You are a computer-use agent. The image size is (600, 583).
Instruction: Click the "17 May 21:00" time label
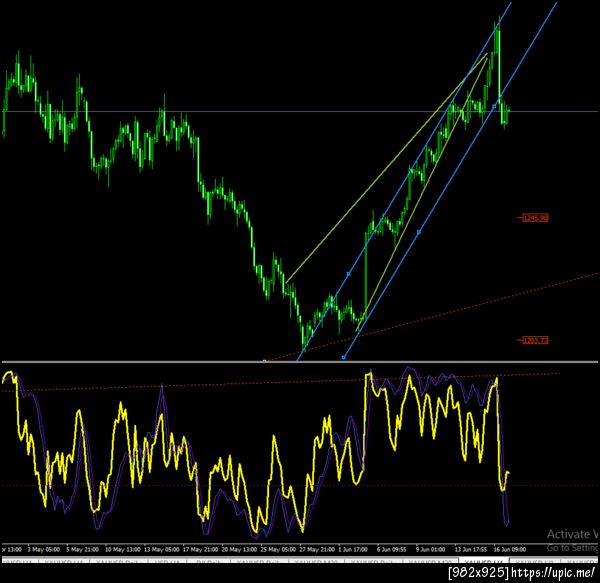[200, 550]
